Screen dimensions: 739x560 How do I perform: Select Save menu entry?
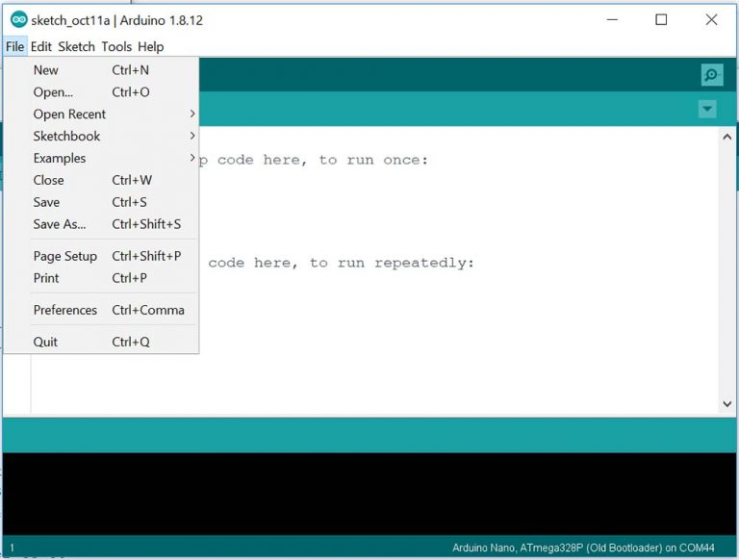(x=101, y=202)
